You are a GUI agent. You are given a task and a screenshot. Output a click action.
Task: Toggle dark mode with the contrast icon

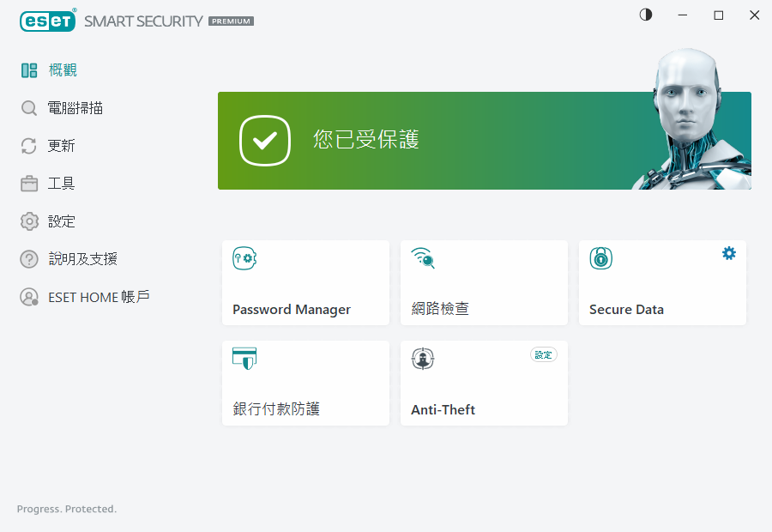[645, 15]
